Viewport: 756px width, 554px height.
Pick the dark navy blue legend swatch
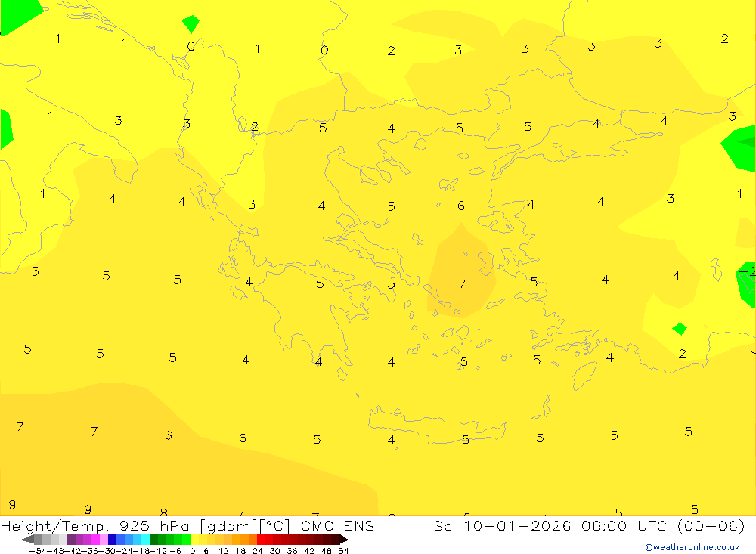[112, 539]
